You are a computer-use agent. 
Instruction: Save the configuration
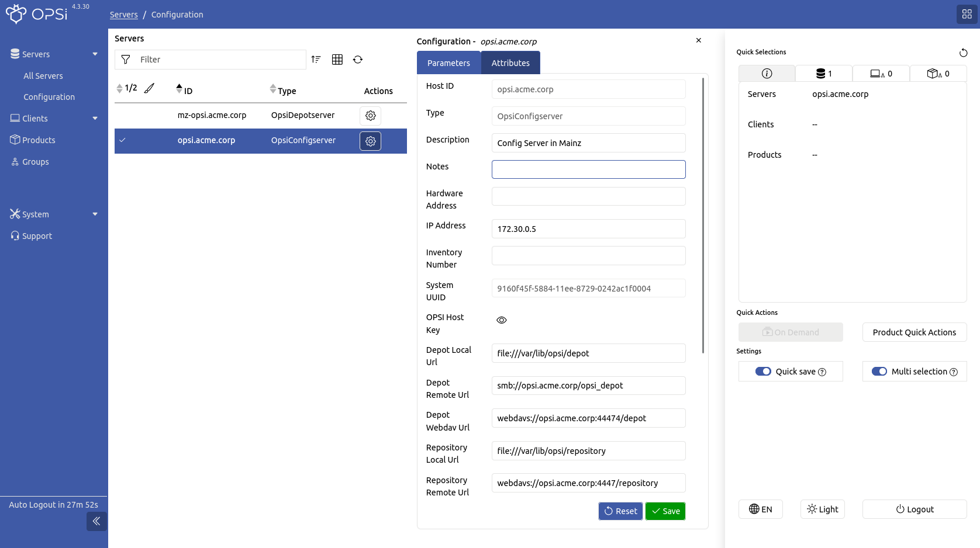[665, 511]
